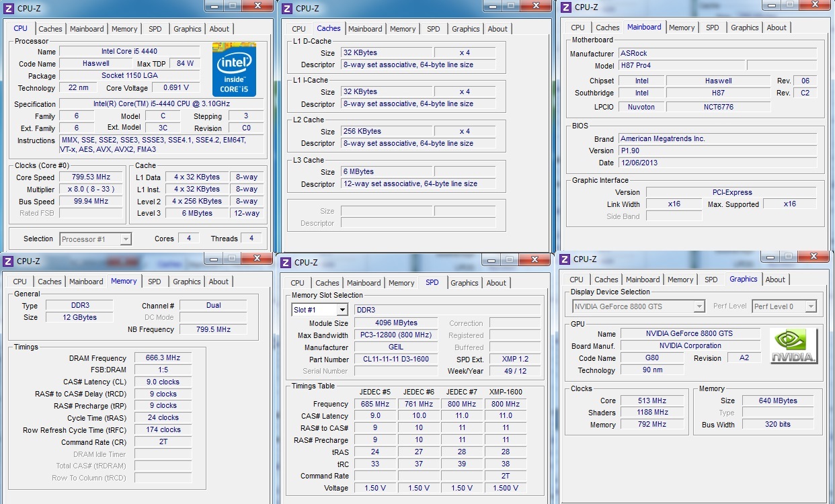Click CPU-Z title icon in the CPU tab window
The width and height of the screenshot is (835, 504).
(9, 8)
